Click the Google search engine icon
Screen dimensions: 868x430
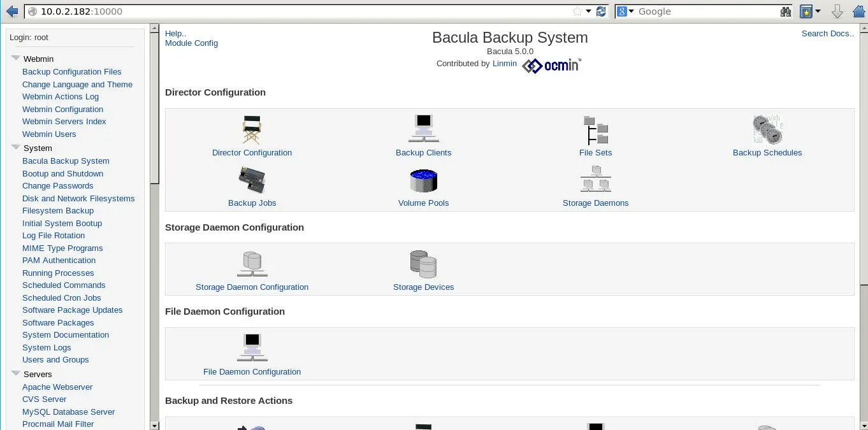point(623,11)
